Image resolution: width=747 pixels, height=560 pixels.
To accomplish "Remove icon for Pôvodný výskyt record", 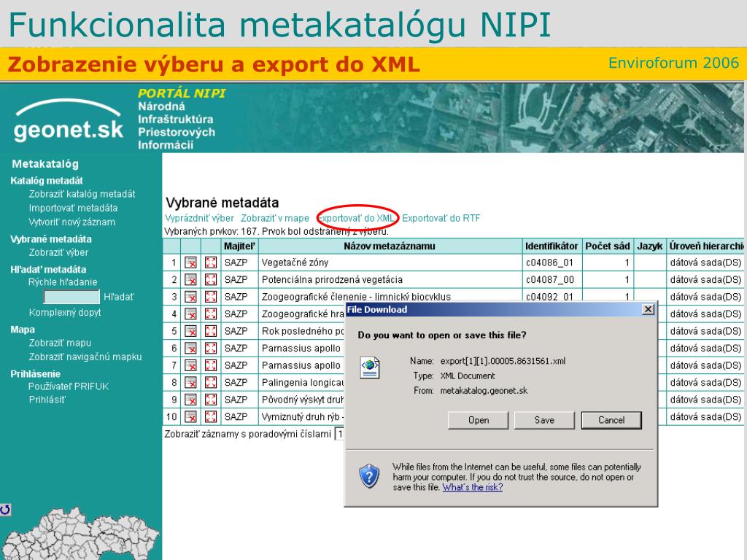I will click(x=190, y=400).
